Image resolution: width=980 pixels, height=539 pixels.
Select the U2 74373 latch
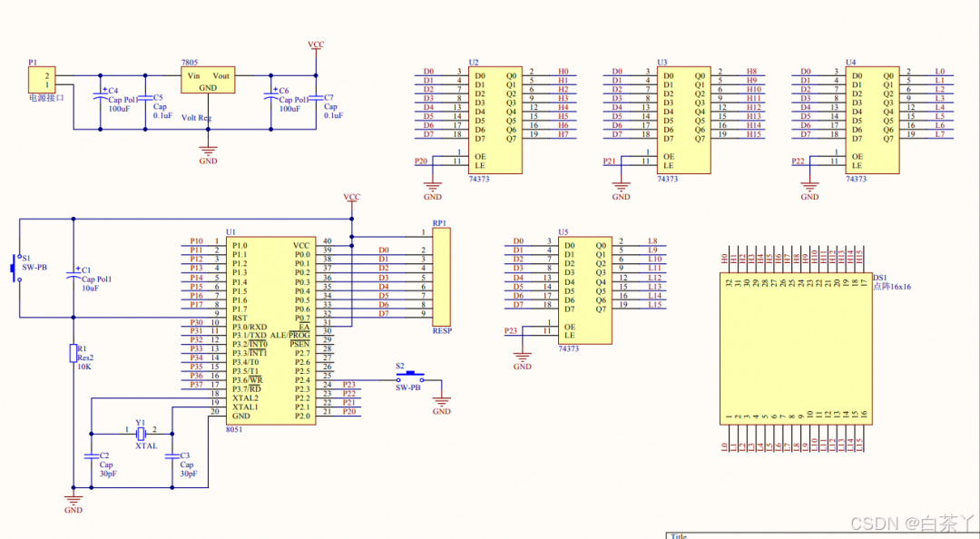[495, 120]
